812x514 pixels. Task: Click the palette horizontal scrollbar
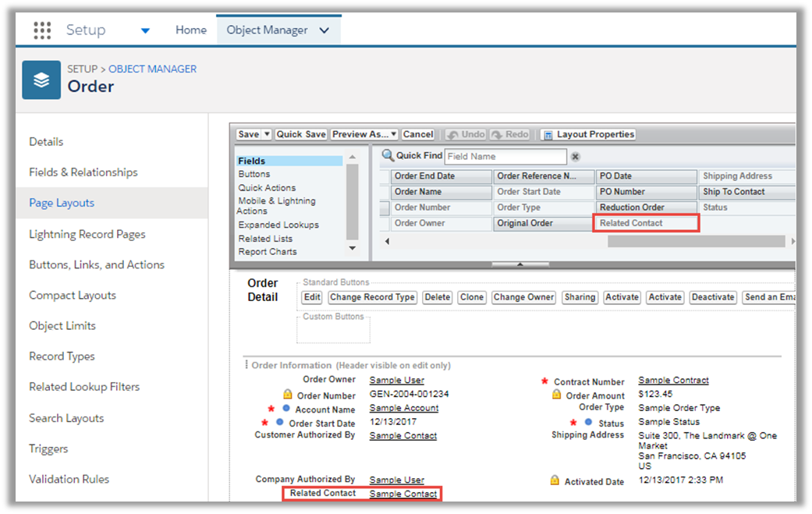point(694,242)
